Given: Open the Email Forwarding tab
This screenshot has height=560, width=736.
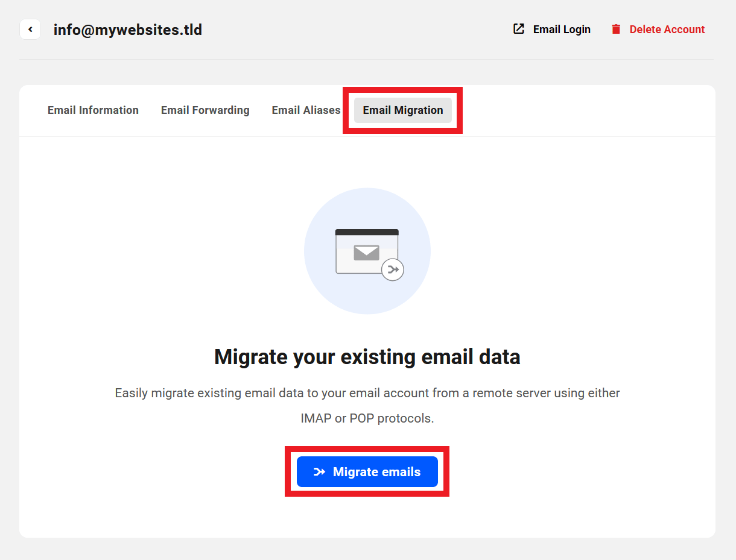Looking at the screenshot, I should (x=205, y=110).
